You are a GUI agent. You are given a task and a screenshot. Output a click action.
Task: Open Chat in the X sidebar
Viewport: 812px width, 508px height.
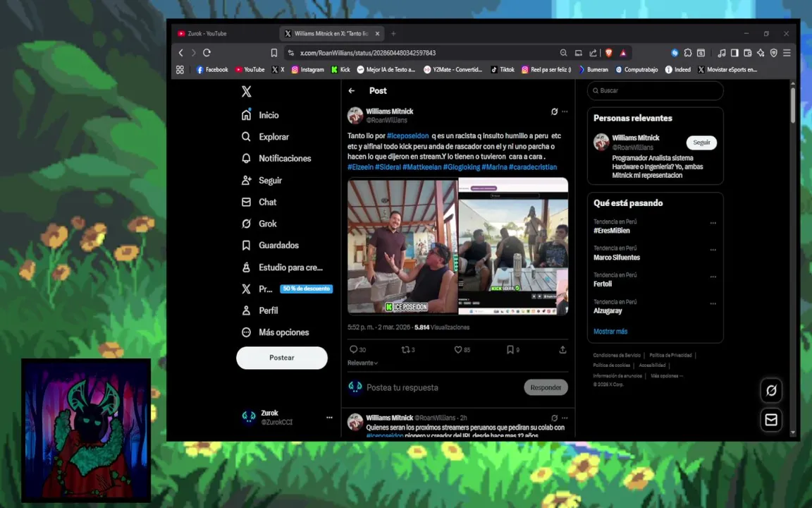259,202
